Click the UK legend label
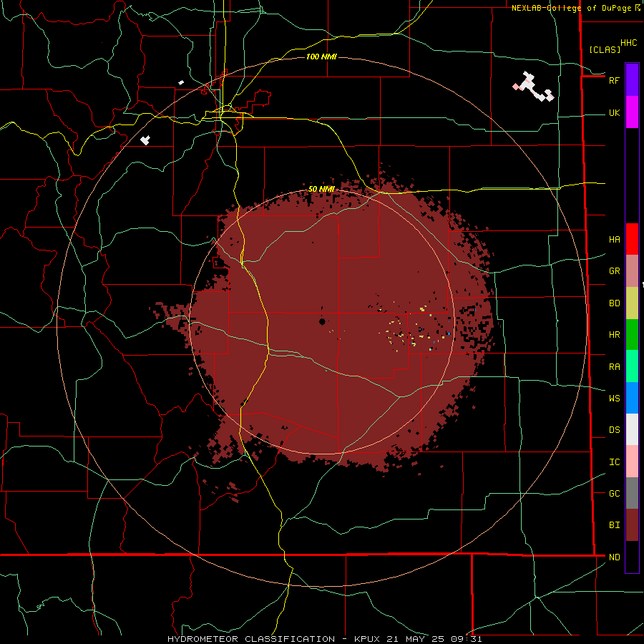 (614, 112)
